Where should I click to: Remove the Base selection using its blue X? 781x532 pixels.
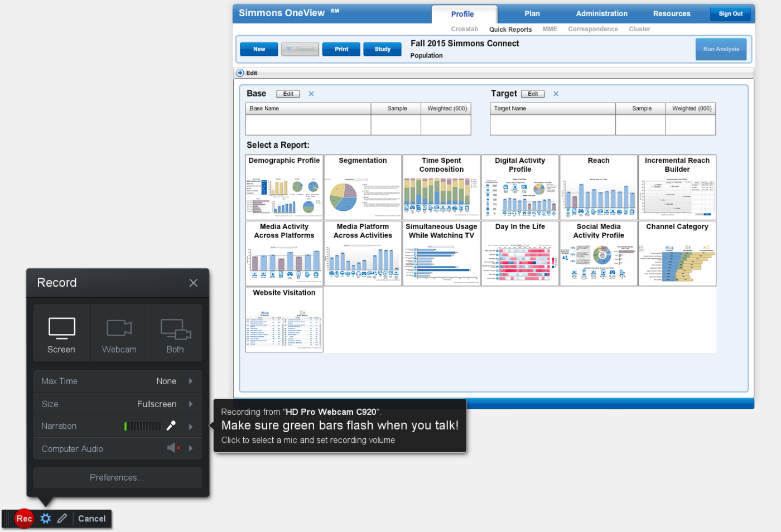pyautogui.click(x=311, y=94)
